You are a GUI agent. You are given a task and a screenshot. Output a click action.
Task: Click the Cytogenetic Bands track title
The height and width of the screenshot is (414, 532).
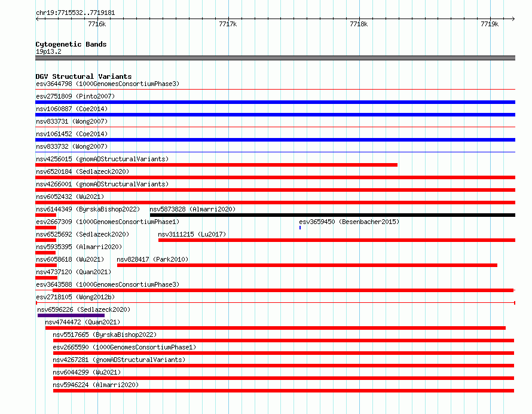71,44
